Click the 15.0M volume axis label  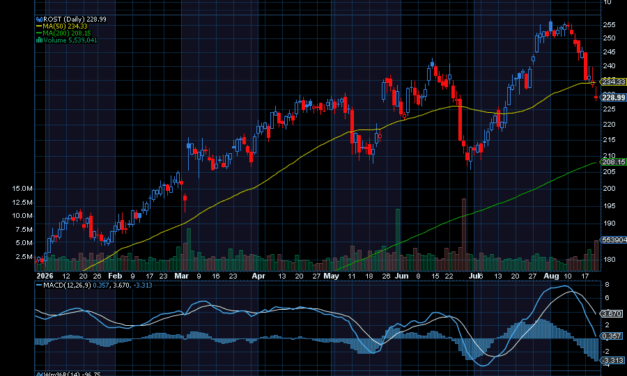pyautogui.click(x=22, y=189)
